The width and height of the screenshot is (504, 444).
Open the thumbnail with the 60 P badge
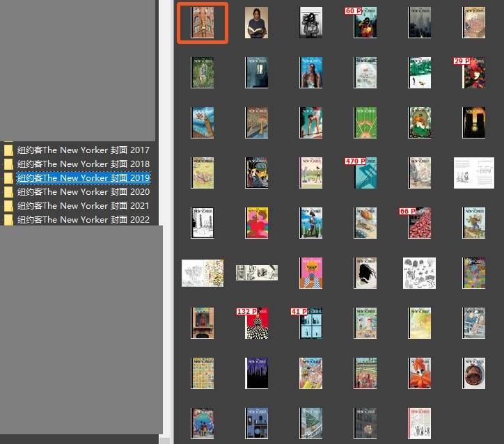click(365, 22)
